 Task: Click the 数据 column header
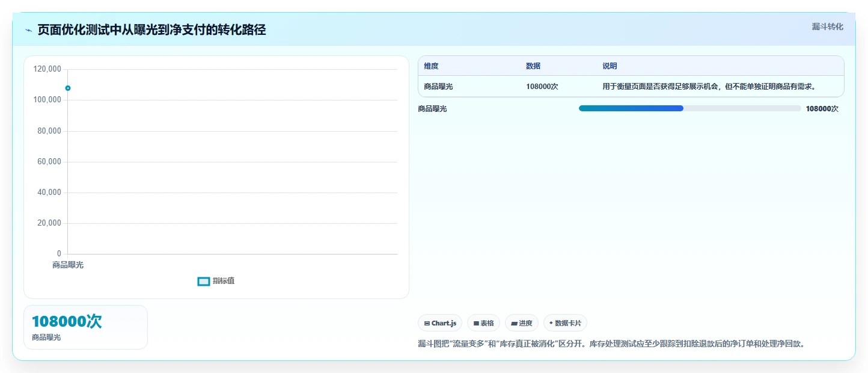coord(533,66)
